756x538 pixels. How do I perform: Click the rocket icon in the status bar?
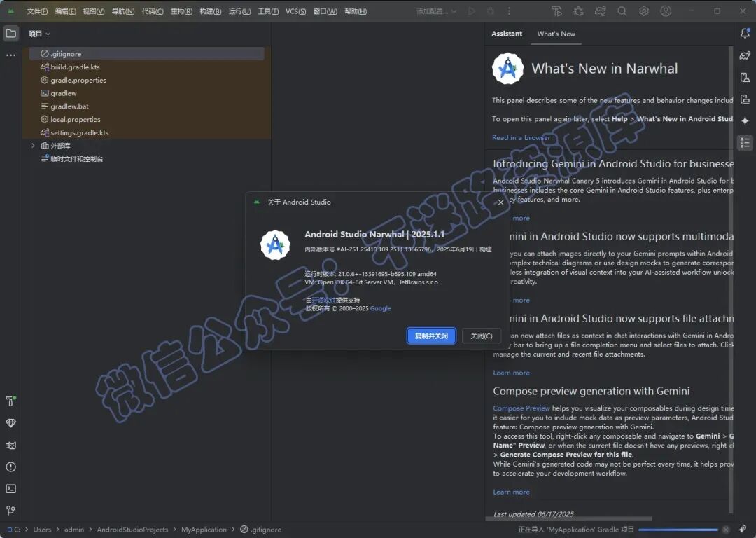pos(743,530)
